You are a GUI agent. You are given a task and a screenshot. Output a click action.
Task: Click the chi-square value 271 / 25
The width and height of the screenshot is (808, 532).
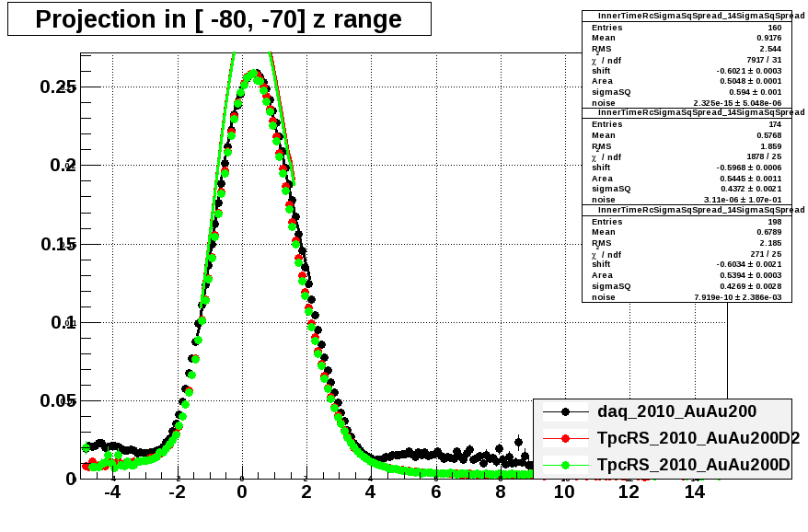tap(767, 254)
